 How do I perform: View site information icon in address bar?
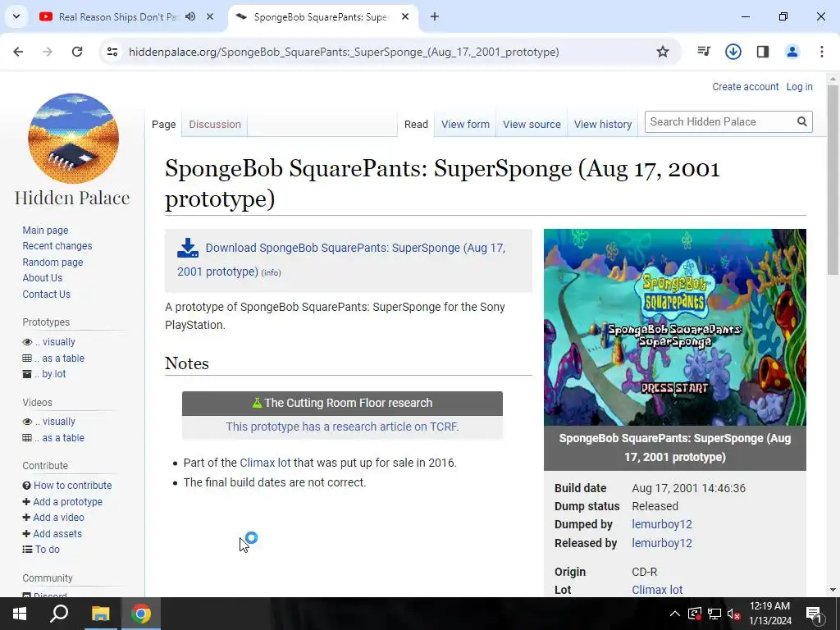pyautogui.click(x=112, y=52)
